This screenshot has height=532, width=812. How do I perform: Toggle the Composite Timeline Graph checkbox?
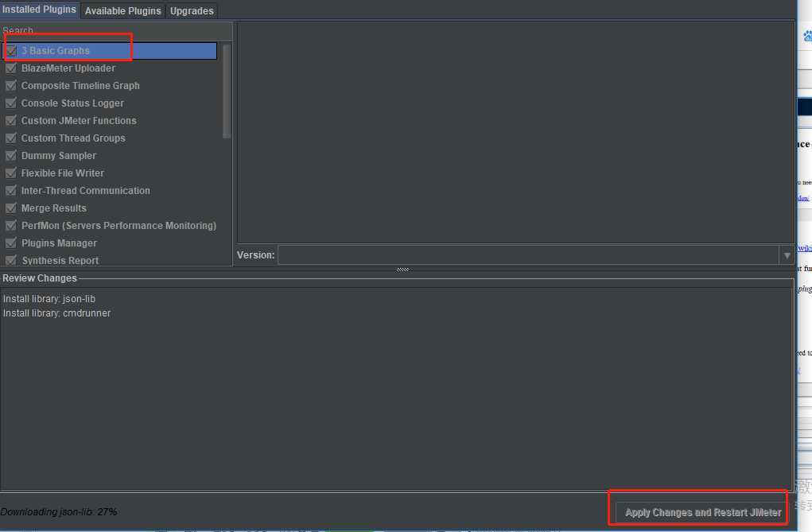[11, 85]
